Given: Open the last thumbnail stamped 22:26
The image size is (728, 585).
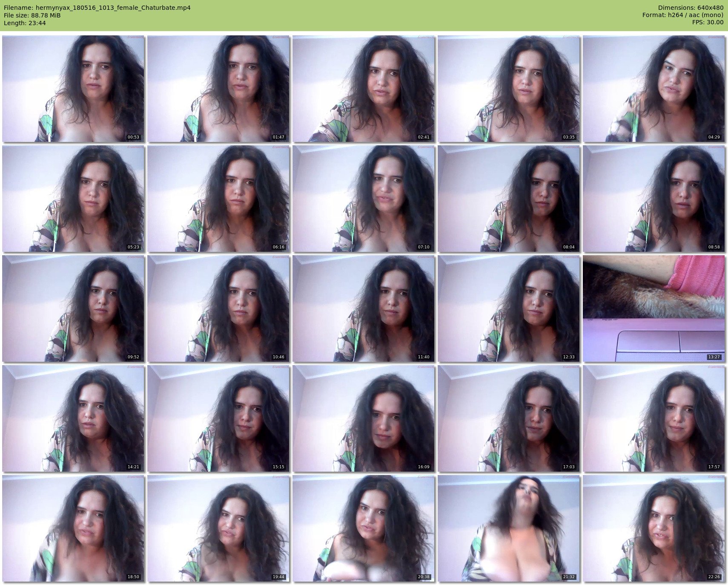Looking at the screenshot, I should click(x=654, y=528).
